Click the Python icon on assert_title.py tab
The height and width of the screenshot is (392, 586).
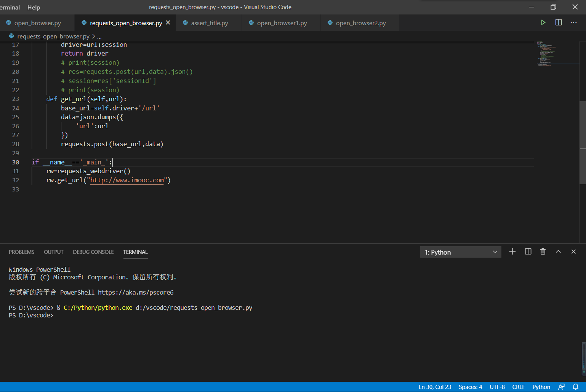[186, 23]
